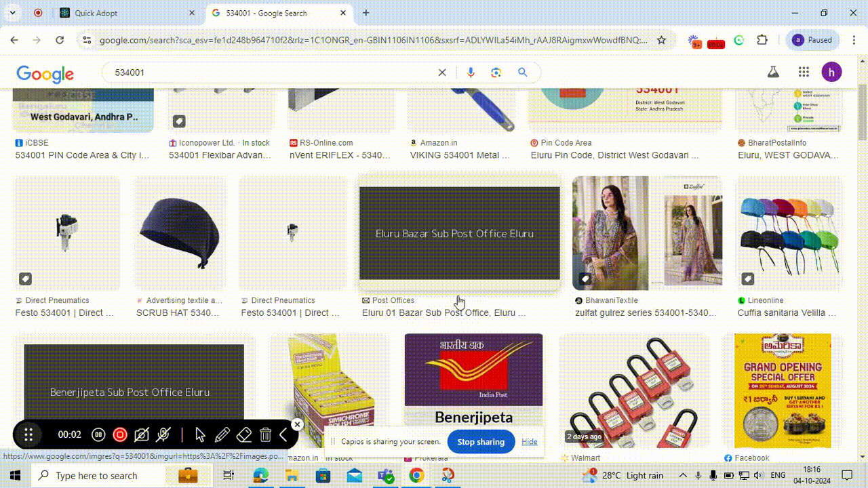Select the pencil annotation tool

pyautogui.click(x=222, y=435)
